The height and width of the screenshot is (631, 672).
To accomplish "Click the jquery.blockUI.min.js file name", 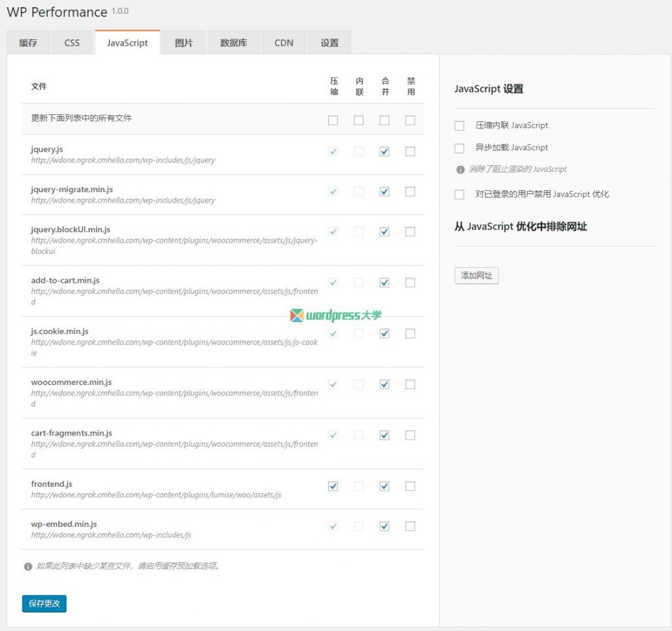I will (71, 229).
